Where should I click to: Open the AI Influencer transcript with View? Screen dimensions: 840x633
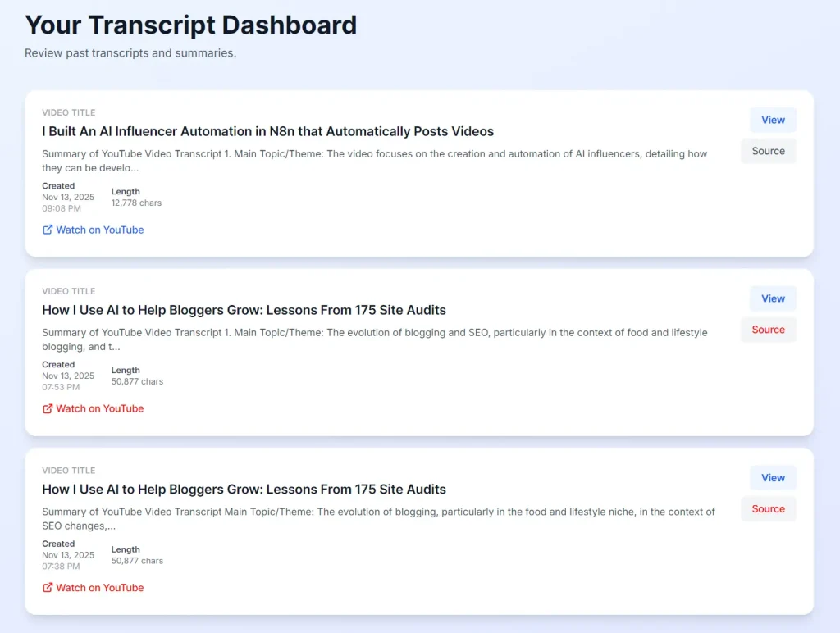pos(772,119)
